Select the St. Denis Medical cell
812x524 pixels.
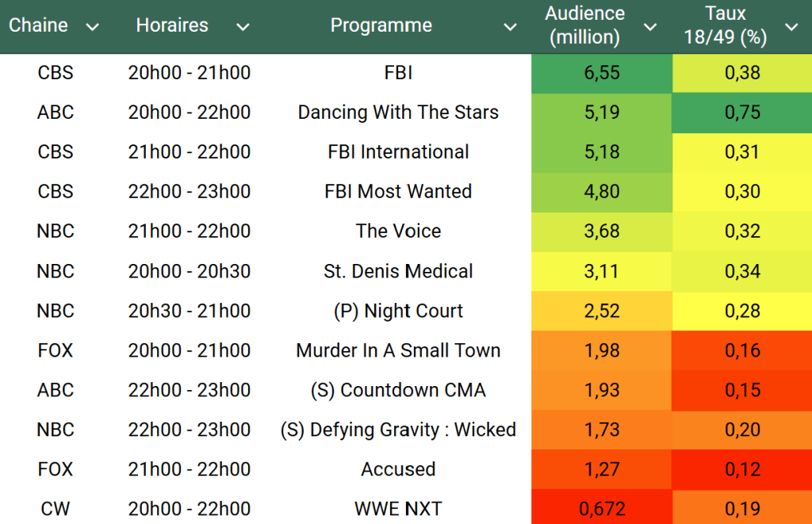pos(398,271)
